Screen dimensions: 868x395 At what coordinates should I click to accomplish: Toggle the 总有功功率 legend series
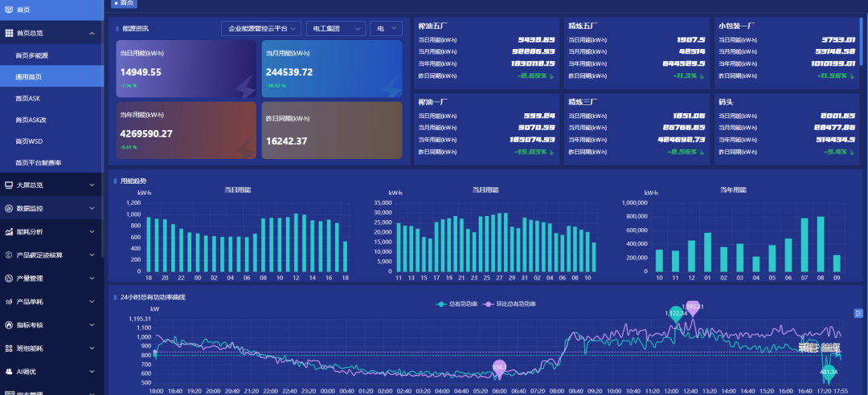click(457, 303)
